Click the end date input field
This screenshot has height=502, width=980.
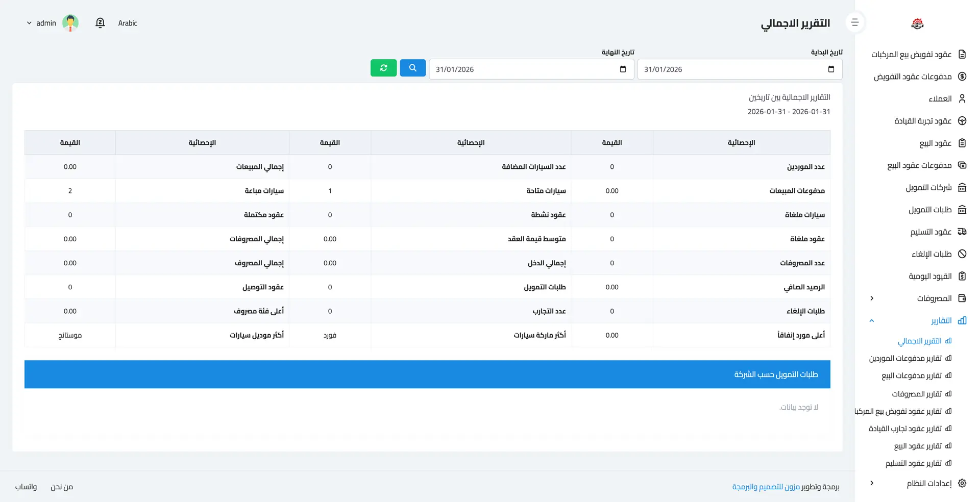click(x=521, y=69)
